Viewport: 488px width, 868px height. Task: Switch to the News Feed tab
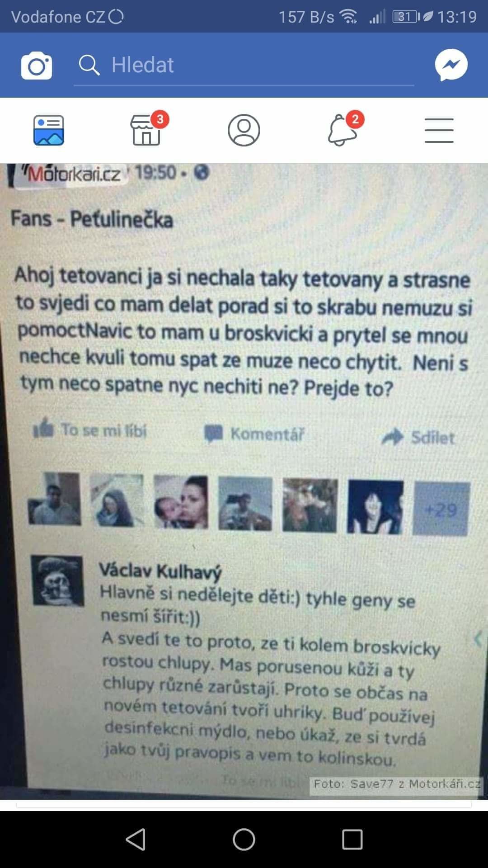tap(49, 130)
